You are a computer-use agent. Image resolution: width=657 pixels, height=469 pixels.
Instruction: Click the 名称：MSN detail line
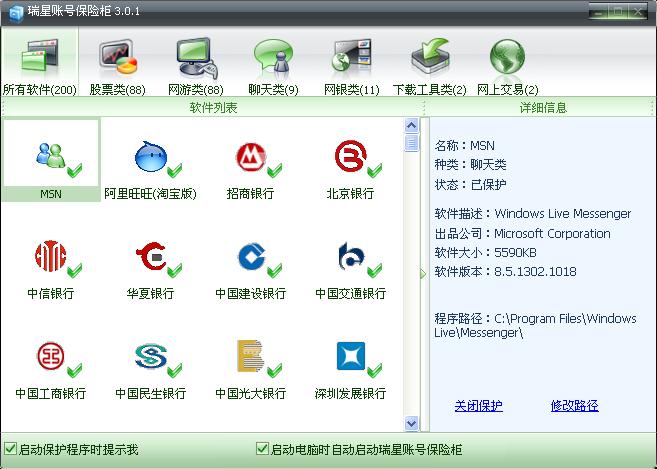pyautogui.click(x=465, y=145)
